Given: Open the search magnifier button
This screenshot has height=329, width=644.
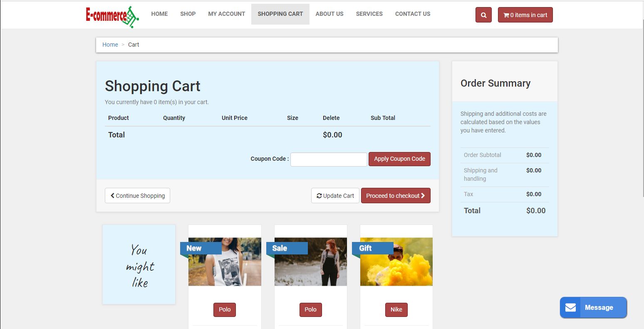Looking at the screenshot, I should click(483, 15).
